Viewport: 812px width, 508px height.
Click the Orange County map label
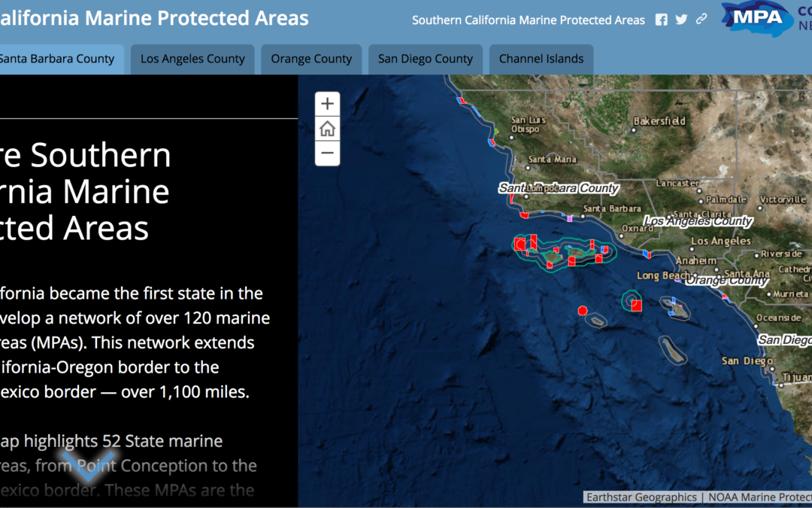[727, 281]
